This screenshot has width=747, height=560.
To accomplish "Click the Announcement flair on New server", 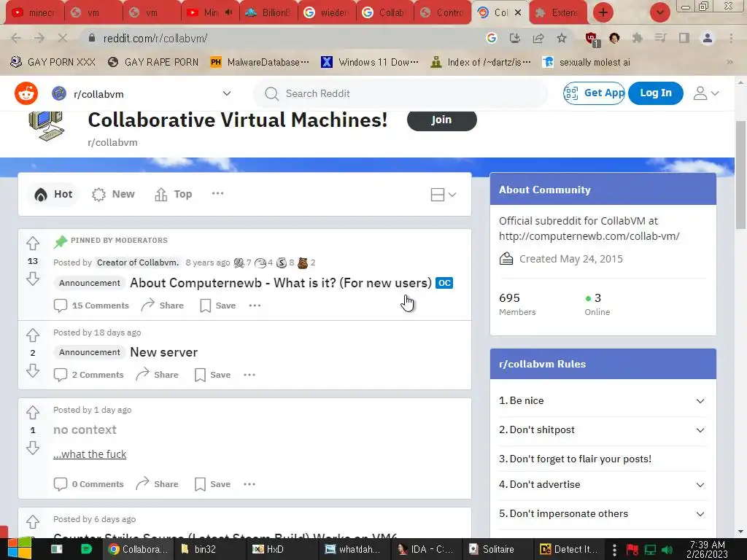I will point(90,352).
